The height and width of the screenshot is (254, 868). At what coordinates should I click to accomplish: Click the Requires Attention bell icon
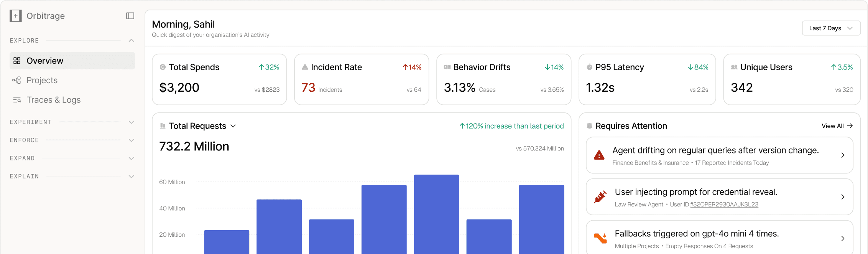tap(589, 126)
